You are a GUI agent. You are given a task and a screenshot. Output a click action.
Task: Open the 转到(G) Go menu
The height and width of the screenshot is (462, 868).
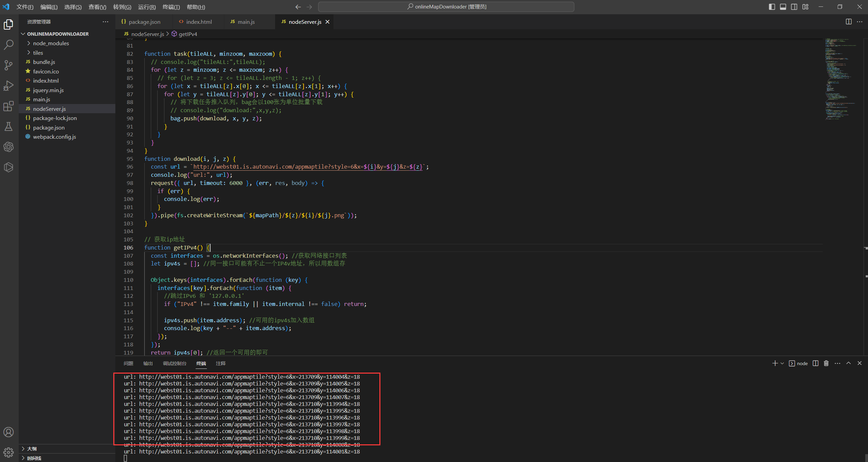pos(122,7)
